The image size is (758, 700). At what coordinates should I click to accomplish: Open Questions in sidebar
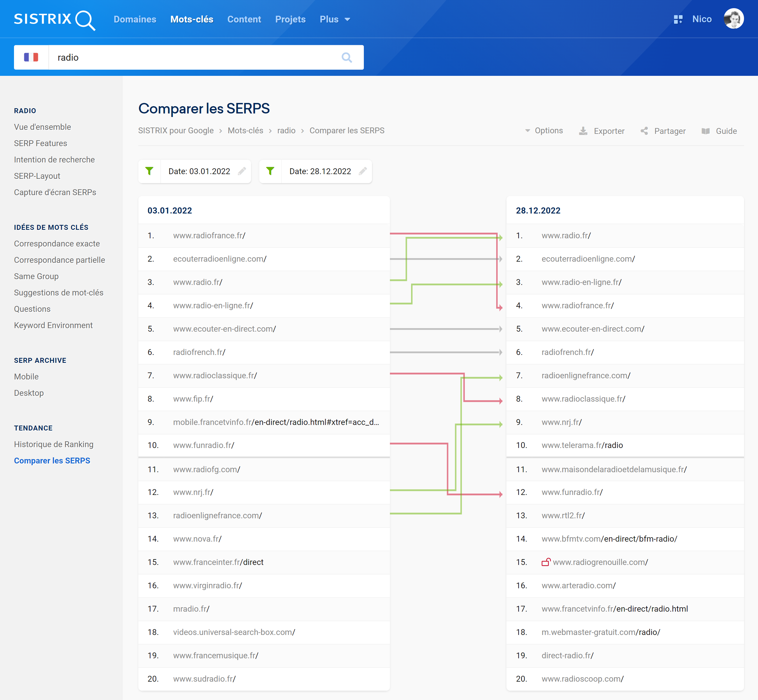point(32,309)
